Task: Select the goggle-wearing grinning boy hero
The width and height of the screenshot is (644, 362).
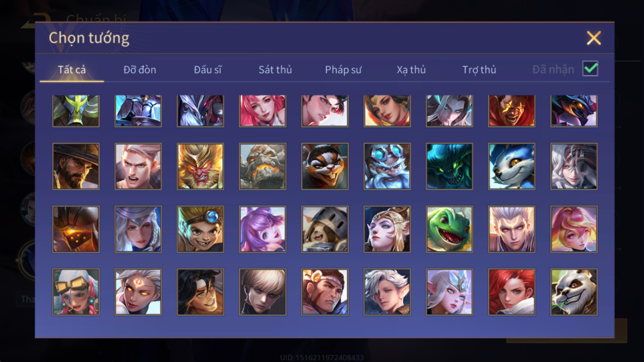Action: pos(201,229)
